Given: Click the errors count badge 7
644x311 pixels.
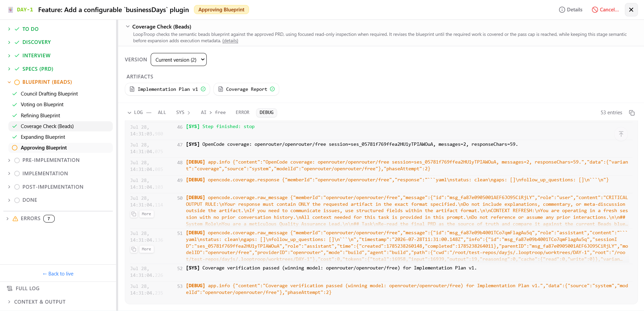Looking at the screenshot, I should pyautogui.click(x=49, y=219).
